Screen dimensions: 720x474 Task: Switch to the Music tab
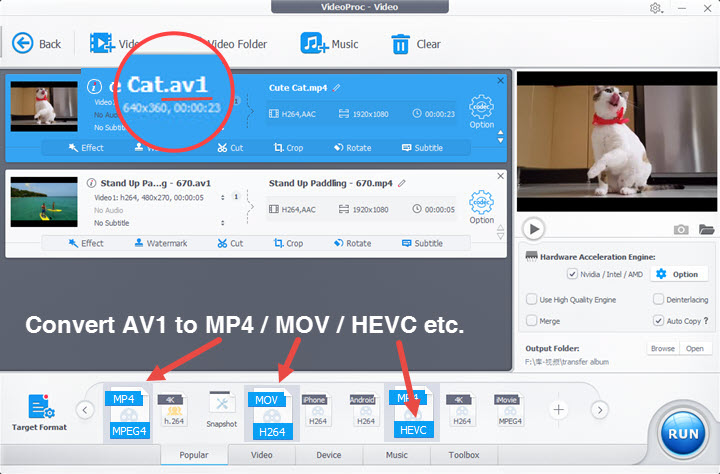point(397,455)
